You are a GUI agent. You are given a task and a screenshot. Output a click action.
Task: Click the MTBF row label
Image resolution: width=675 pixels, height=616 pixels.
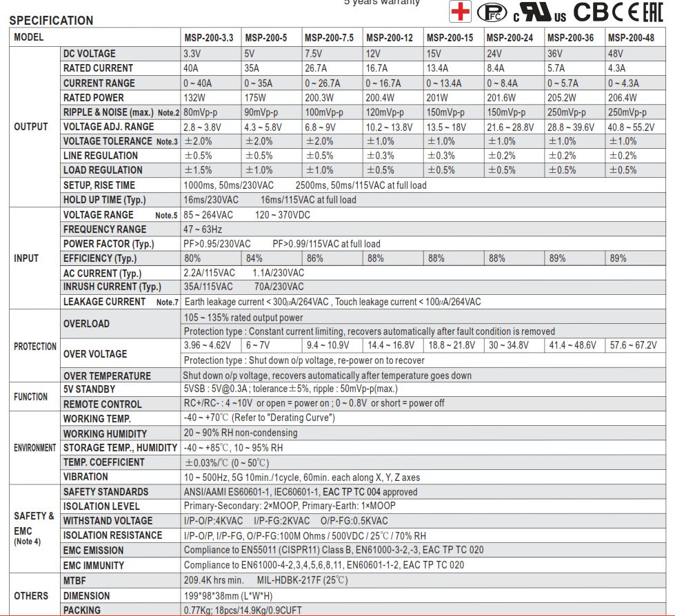[x=74, y=581]
